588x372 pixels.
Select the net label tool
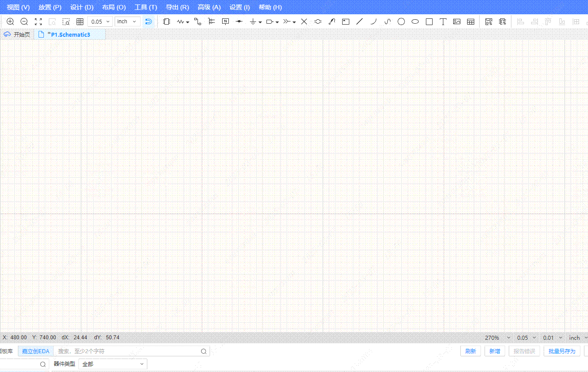225,21
